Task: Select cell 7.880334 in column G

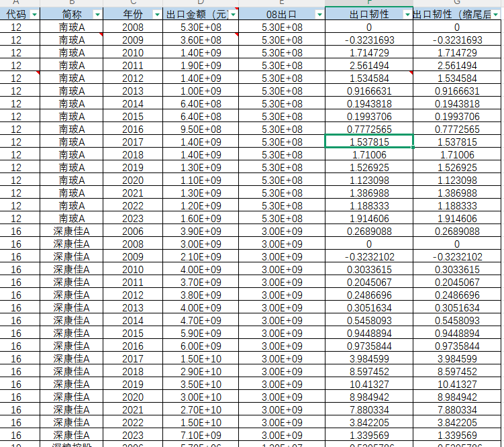Action: (x=457, y=409)
